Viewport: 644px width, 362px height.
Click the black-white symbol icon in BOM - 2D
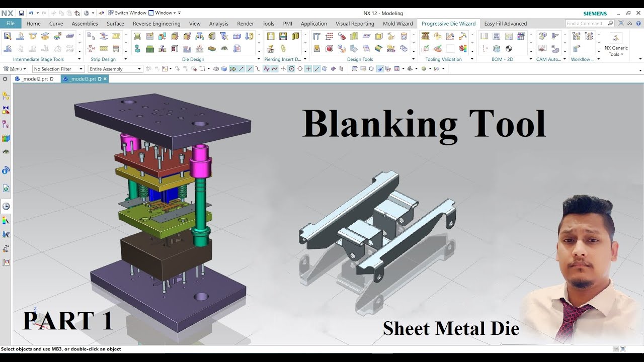click(x=509, y=49)
